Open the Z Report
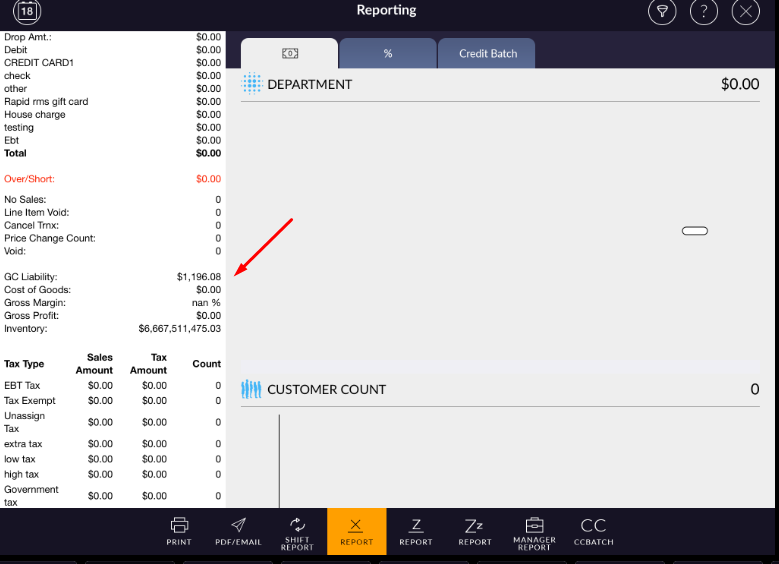Image resolution: width=779 pixels, height=564 pixels. coord(416,531)
